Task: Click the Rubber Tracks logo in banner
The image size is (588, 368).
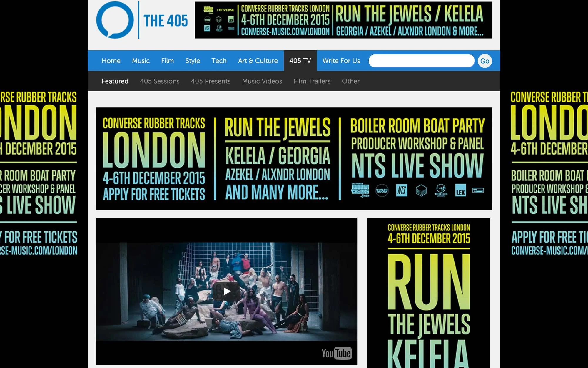Action: (360, 190)
